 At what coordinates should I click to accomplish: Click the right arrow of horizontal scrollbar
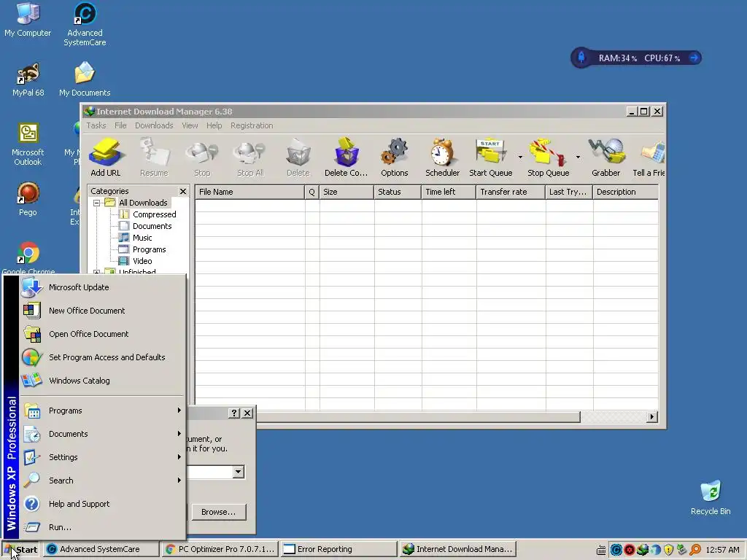[x=652, y=416]
